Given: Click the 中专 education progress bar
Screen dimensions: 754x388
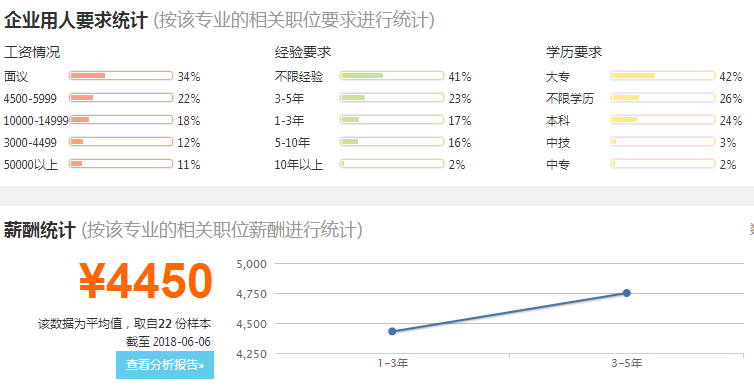Looking at the screenshot, I should pos(663,164).
